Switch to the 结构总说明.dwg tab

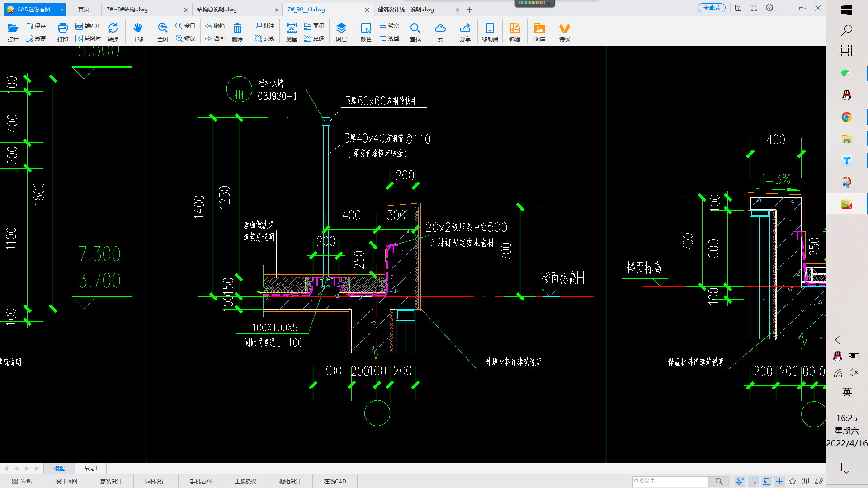click(217, 9)
